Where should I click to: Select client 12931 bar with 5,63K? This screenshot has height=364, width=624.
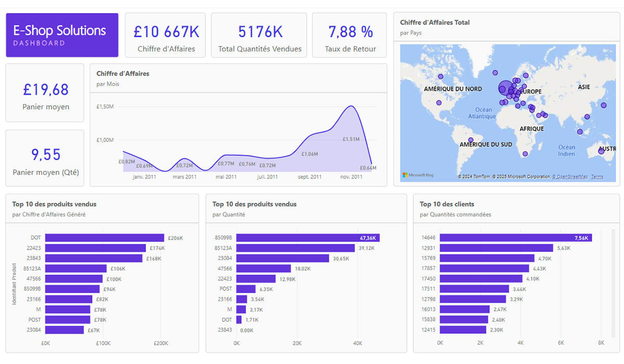click(x=497, y=248)
